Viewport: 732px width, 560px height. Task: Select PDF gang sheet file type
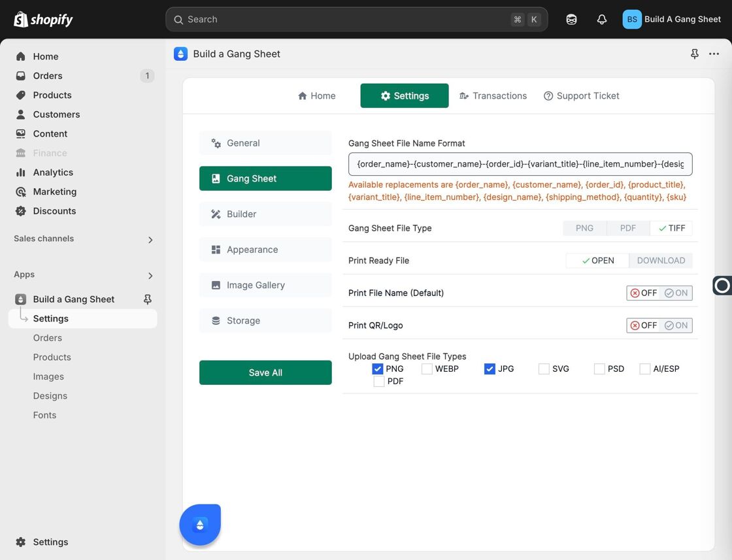(x=628, y=228)
